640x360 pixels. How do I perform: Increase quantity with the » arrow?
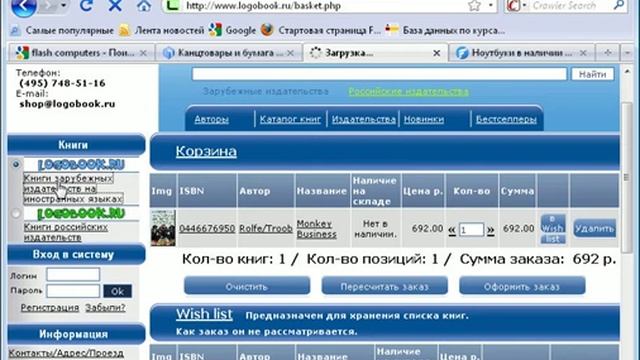tap(491, 230)
